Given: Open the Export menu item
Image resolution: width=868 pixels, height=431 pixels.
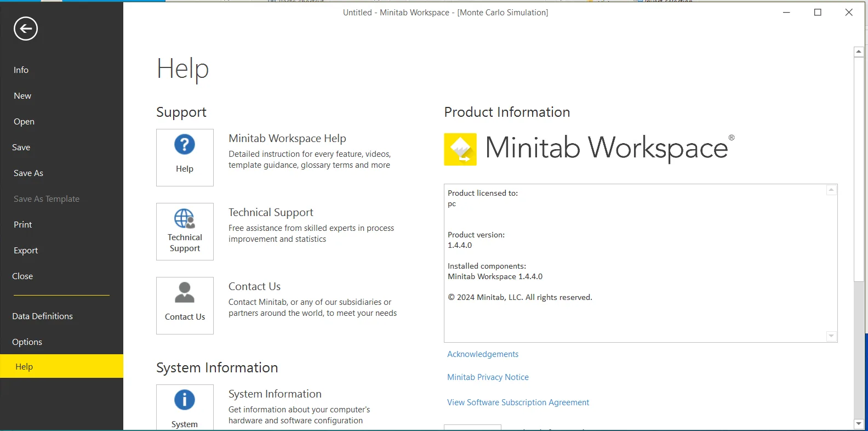Looking at the screenshot, I should coord(26,250).
